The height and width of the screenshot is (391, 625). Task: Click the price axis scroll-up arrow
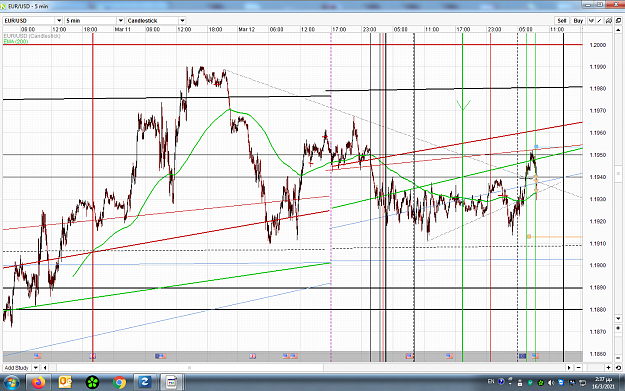pyautogui.click(x=619, y=30)
